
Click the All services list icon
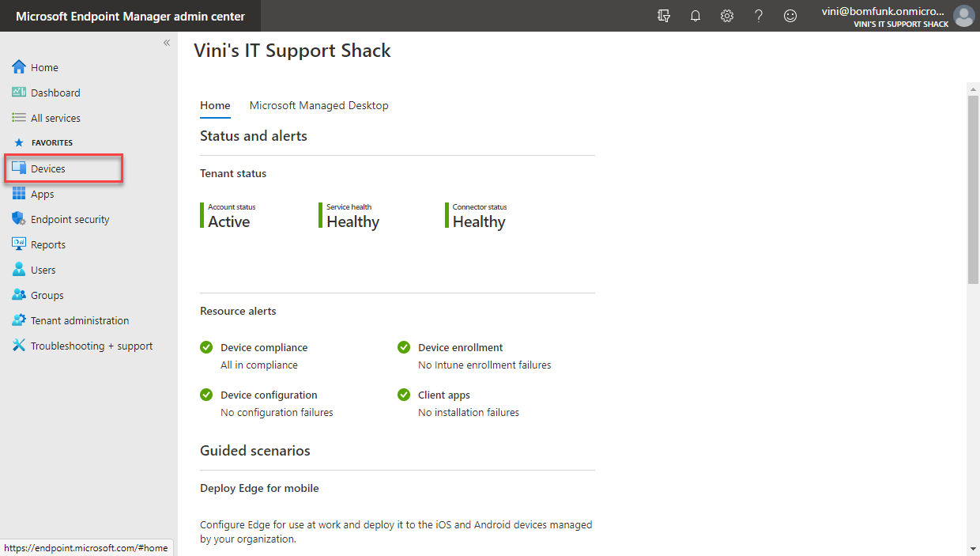tap(19, 118)
